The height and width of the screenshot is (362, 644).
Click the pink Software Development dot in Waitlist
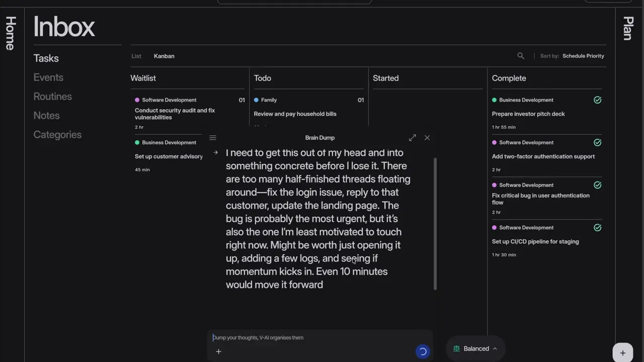[137, 100]
